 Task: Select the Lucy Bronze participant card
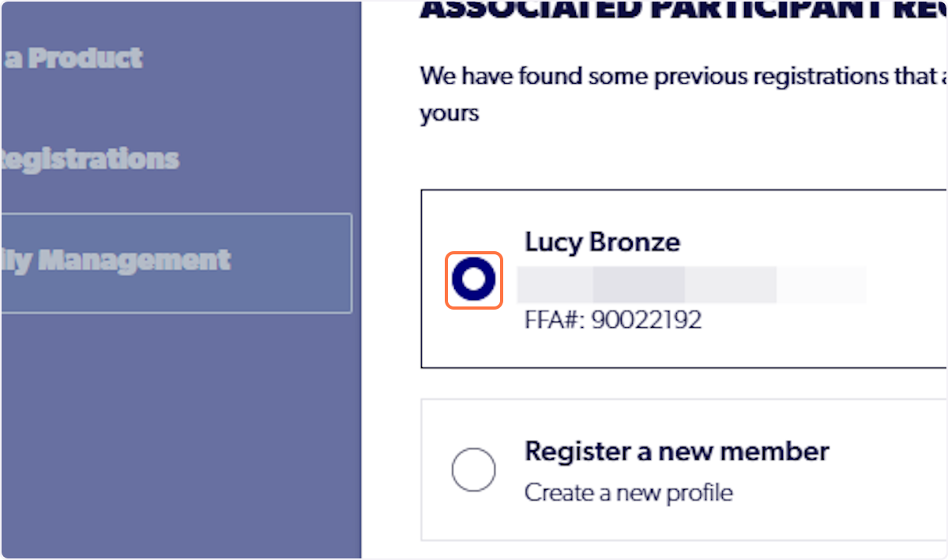pyautogui.click(x=683, y=278)
